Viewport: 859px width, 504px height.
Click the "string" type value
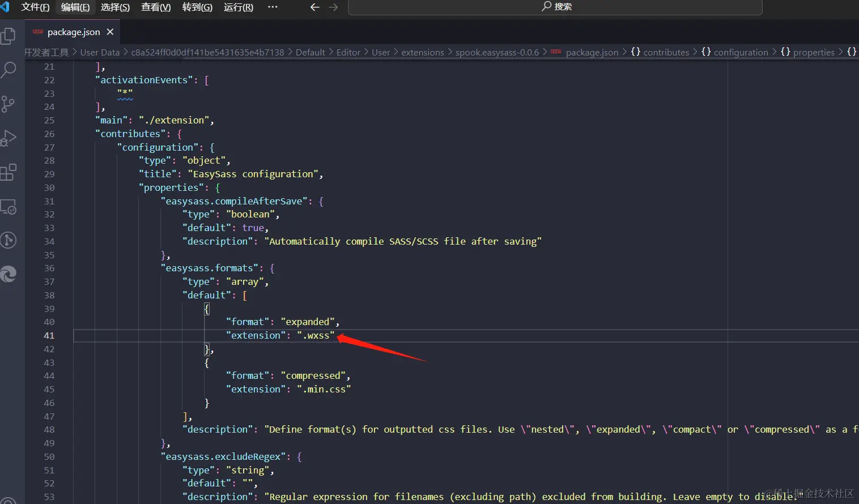tap(248, 470)
